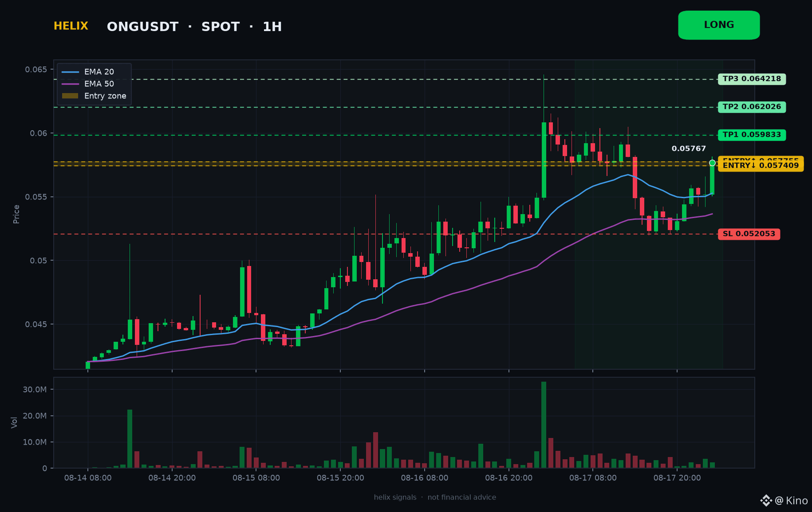The width and height of the screenshot is (812, 512).
Task: Click the Vol axis title
Action: click(x=14, y=422)
